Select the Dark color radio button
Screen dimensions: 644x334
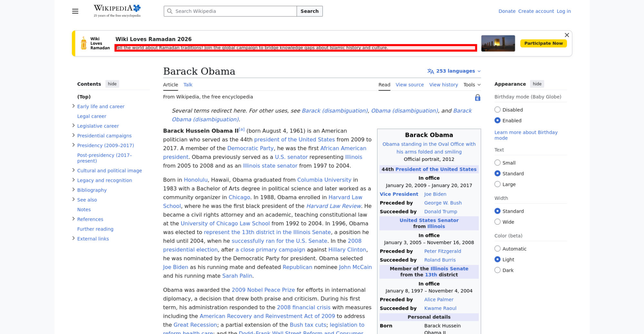coord(497,270)
